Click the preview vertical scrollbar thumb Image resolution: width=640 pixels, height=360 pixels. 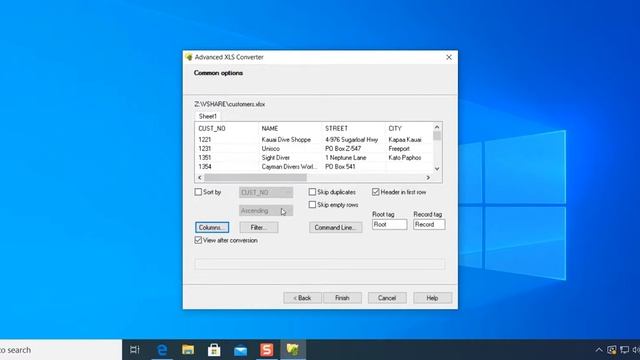pyautogui.click(x=437, y=136)
